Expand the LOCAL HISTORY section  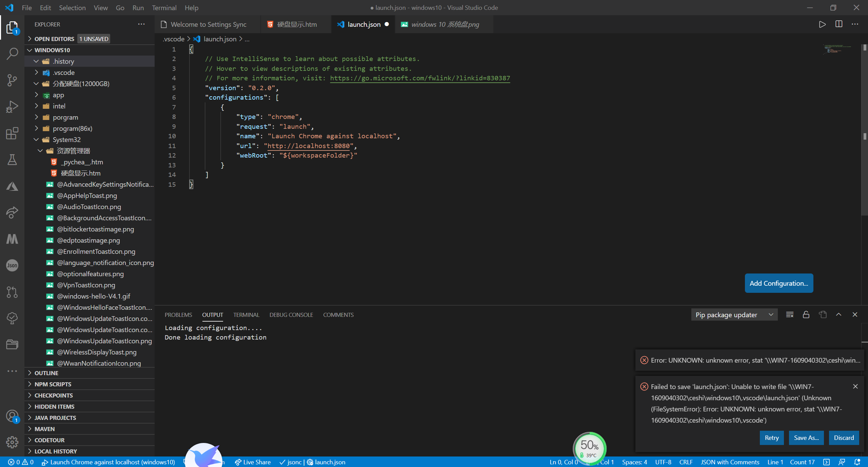tap(90, 451)
